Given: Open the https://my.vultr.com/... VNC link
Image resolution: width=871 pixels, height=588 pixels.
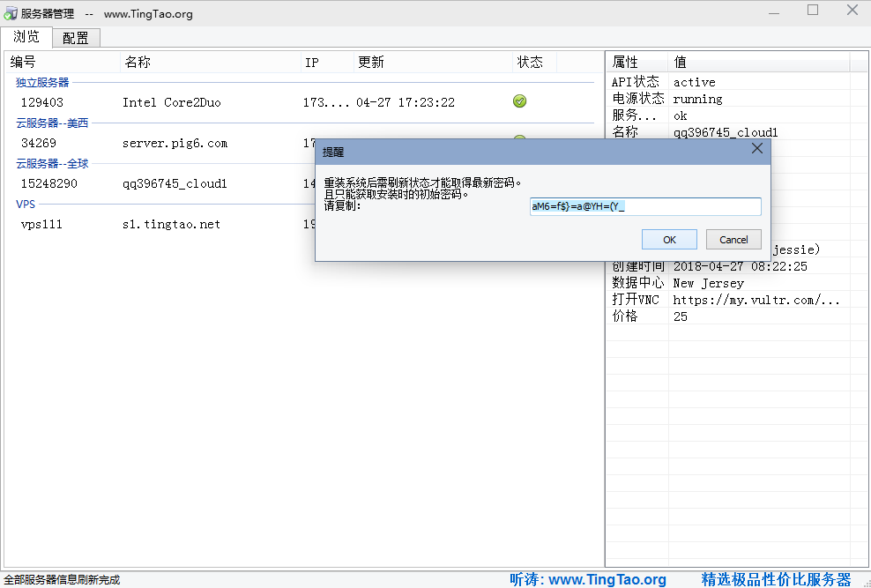Looking at the screenshot, I should (756, 300).
